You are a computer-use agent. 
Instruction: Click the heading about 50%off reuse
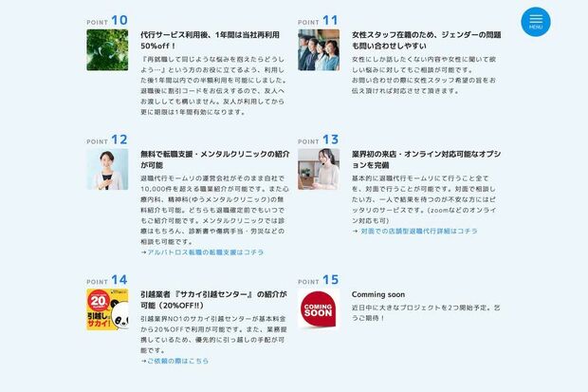[x=210, y=40]
